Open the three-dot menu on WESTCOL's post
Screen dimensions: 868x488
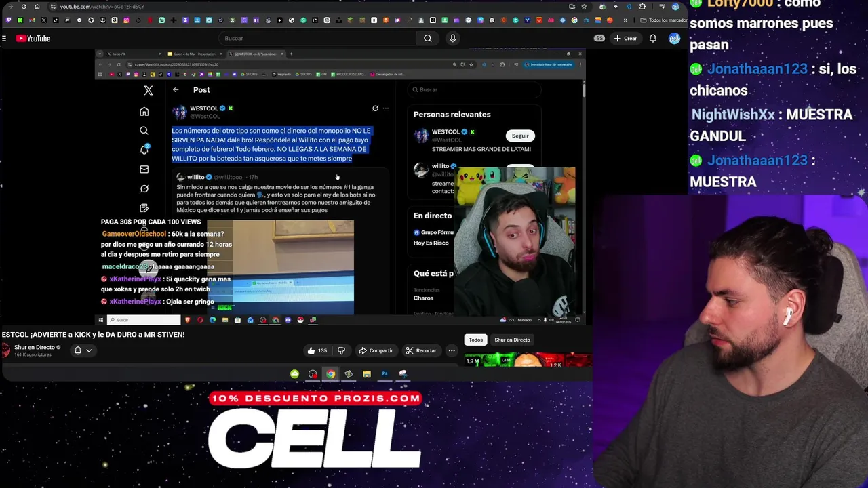pyautogui.click(x=385, y=108)
